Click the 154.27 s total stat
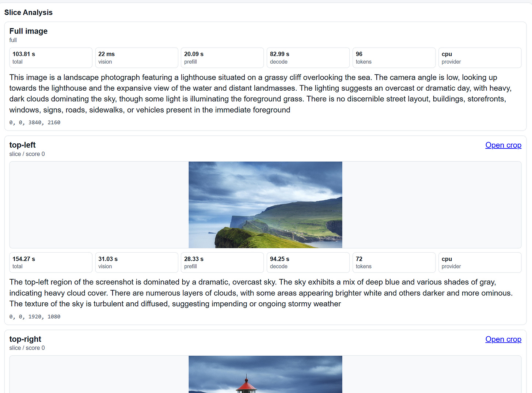 tap(51, 262)
